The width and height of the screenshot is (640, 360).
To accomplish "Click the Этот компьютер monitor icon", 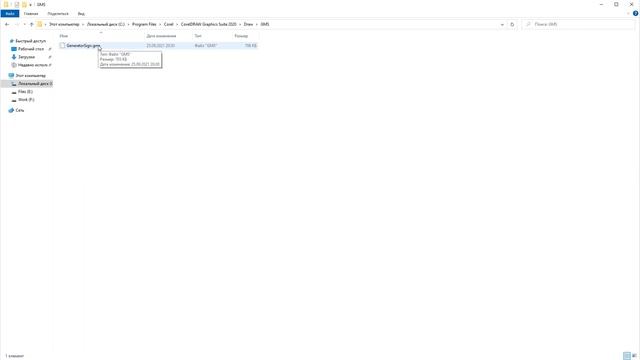I will tap(11, 76).
